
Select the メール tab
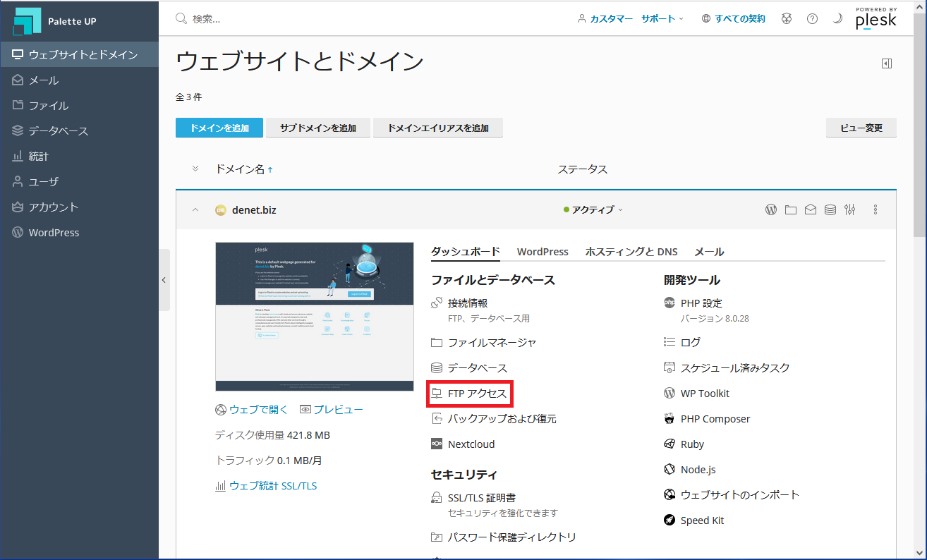[x=709, y=252]
